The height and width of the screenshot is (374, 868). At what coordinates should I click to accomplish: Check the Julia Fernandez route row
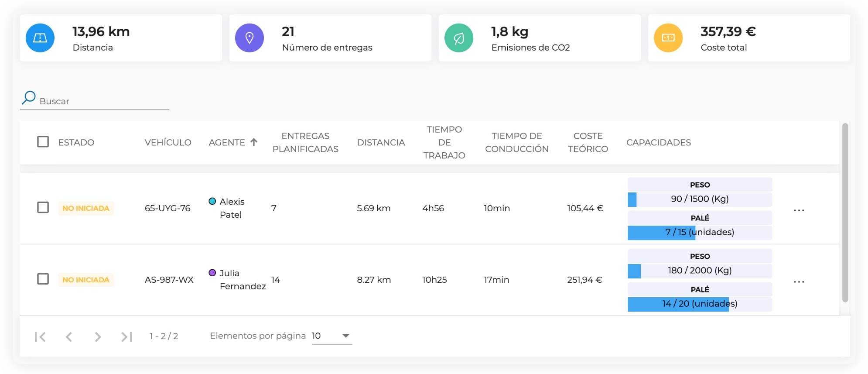43,279
